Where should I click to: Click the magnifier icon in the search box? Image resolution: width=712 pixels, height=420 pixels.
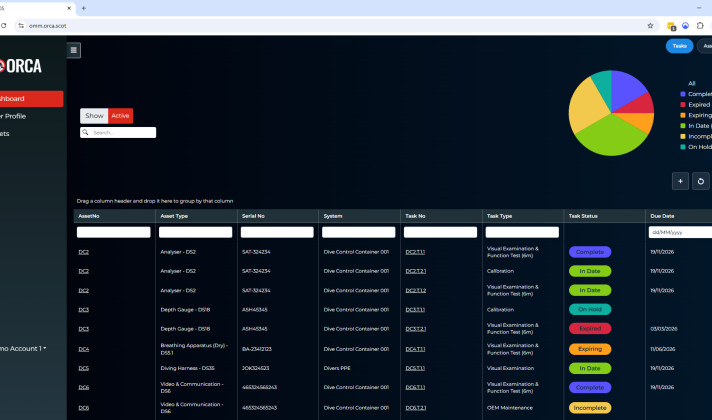85,132
